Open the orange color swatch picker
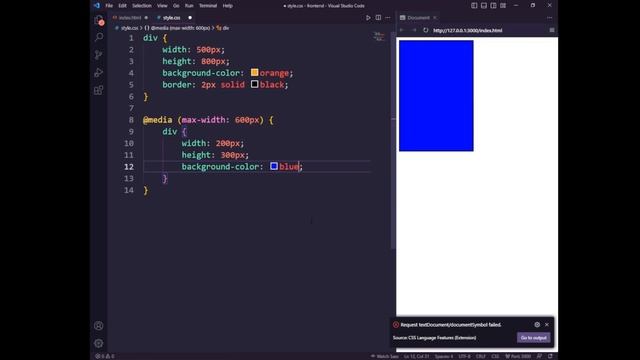Viewport: 640px width, 360px height. coord(254,72)
